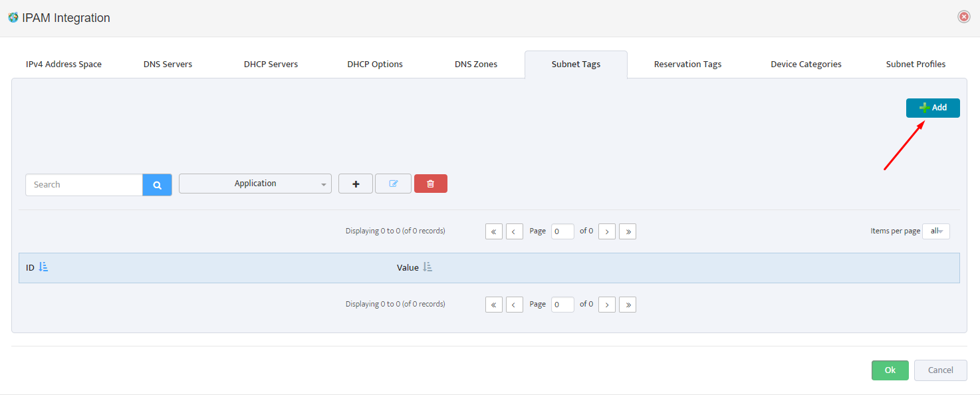Sort by the Value column icon
980x395 pixels.
click(x=428, y=267)
